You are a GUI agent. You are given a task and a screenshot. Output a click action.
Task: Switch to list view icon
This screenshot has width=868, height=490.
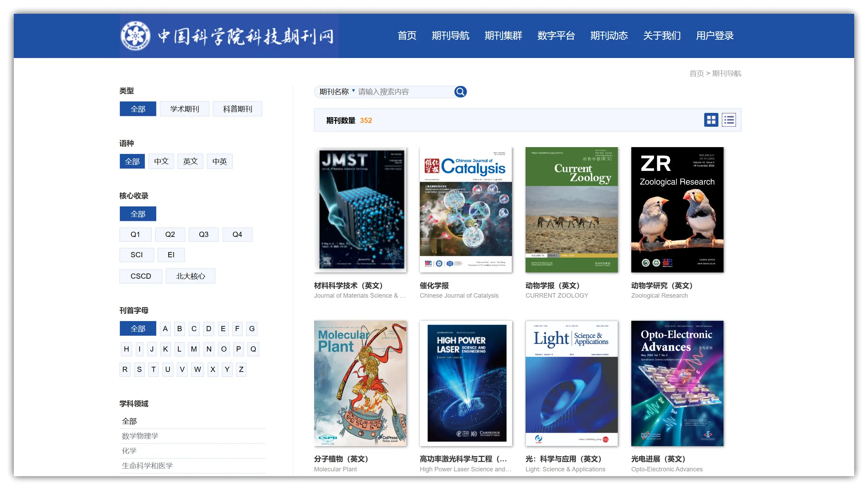729,120
